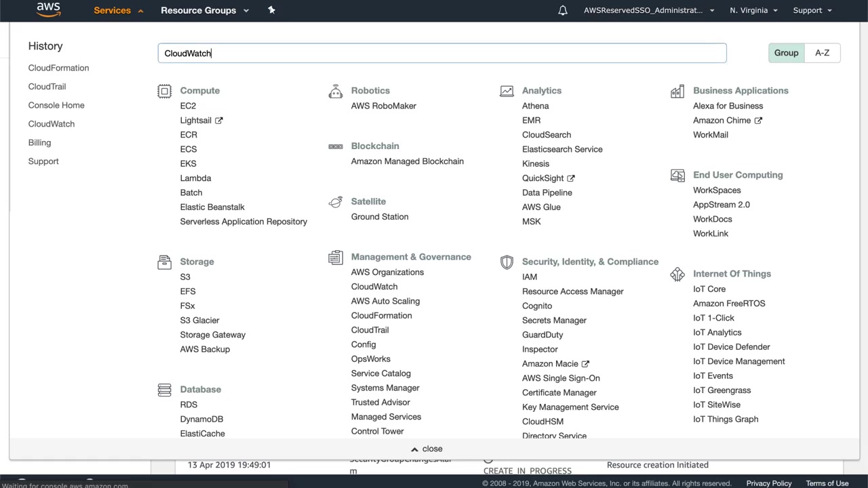Expand the Services dropdown menu

click(118, 10)
